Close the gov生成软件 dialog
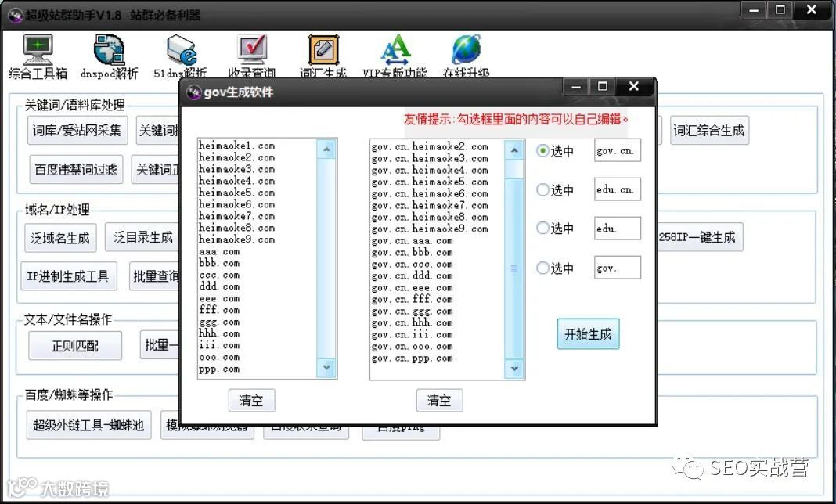Screen dimensions: 836x504 coord(634,87)
